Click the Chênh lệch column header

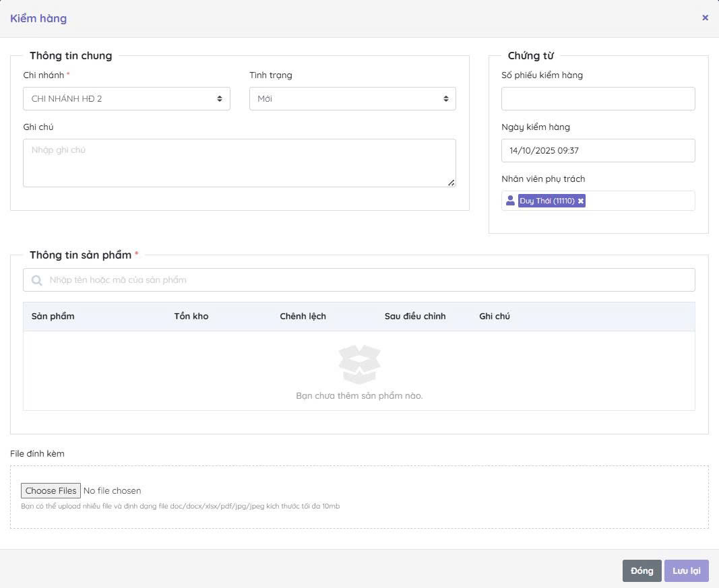pos(303,317)
